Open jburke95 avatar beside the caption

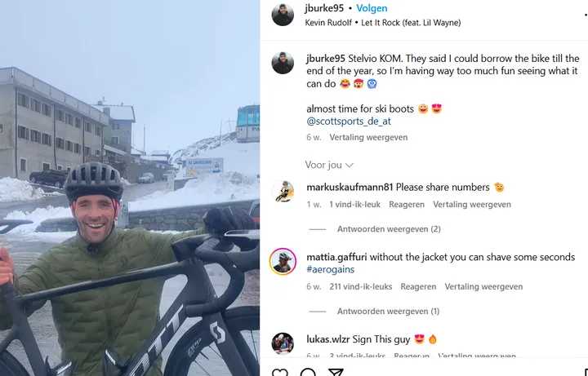pos(283,63)
